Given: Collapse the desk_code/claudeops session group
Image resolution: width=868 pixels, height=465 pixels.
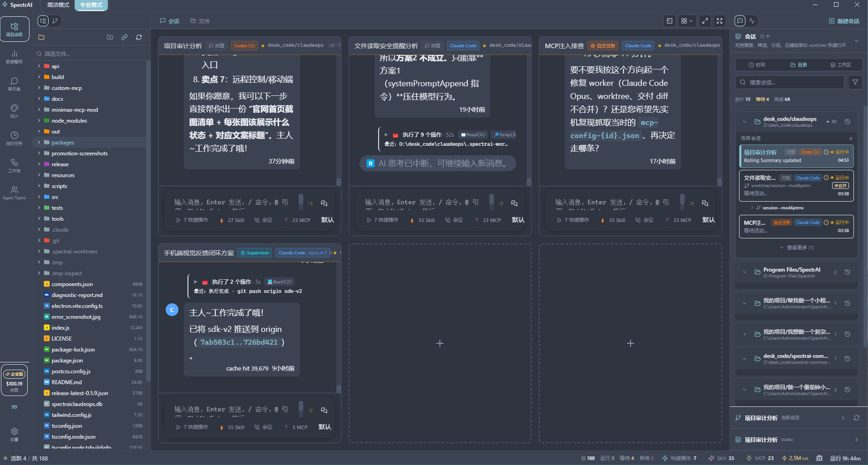Looking at the screenshot, I should (x=744, y=121).
